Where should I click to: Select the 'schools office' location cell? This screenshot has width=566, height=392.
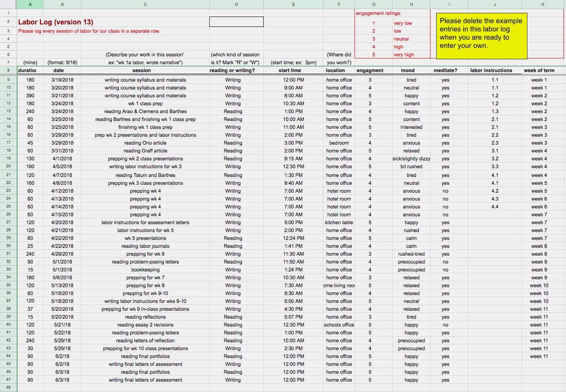339,325
